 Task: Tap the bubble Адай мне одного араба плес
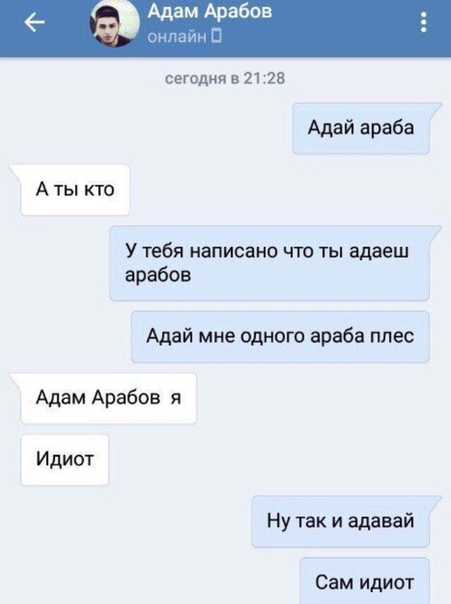tap(280, 336)
